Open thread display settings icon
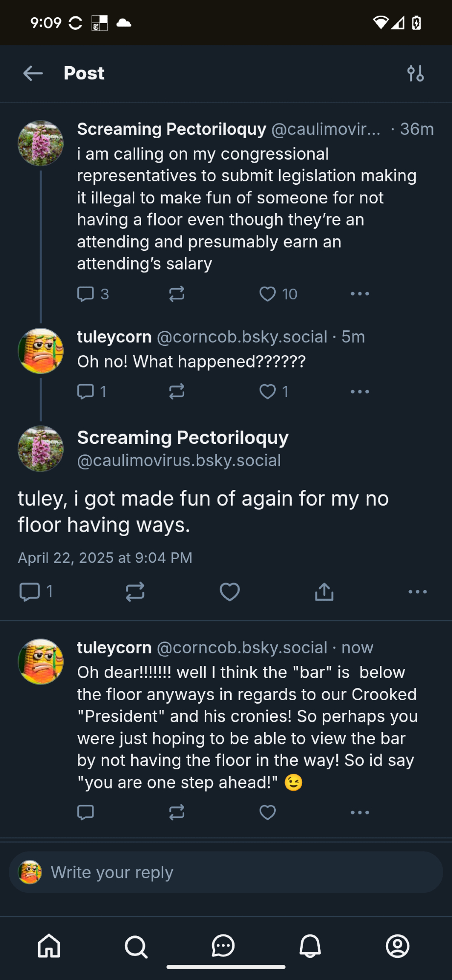 tap(415, 73)
